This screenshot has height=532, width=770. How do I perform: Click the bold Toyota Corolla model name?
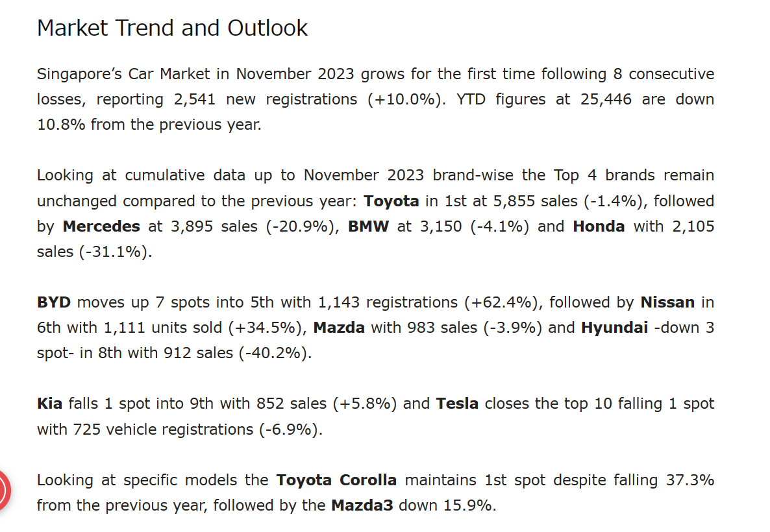pyautogui.click(x=336, y=480)
